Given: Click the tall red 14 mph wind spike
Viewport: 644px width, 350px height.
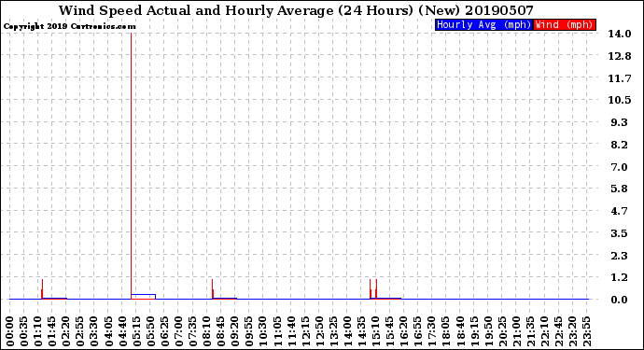Looking at the screenshot, I should coord(131,166).
